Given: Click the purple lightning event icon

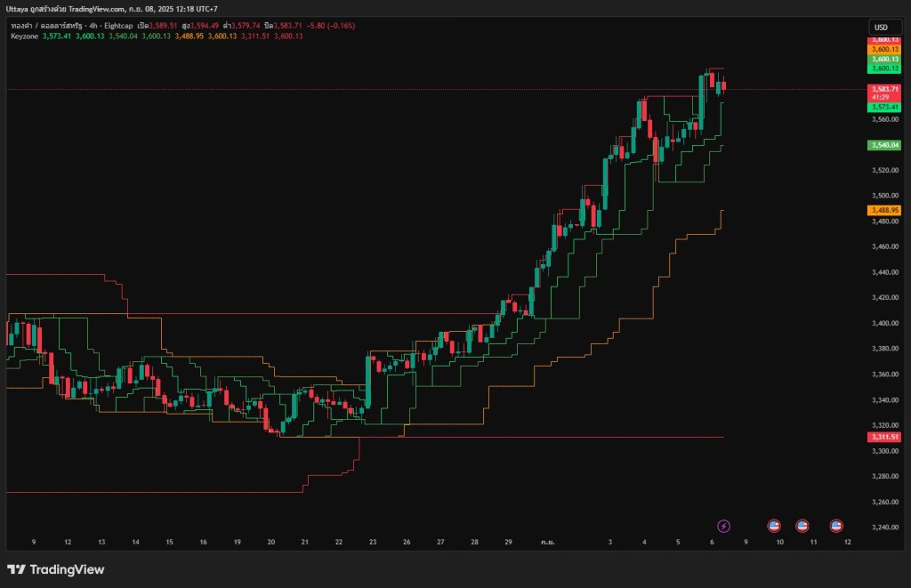Looking at the screenshot, I should (x=723, y=525).
